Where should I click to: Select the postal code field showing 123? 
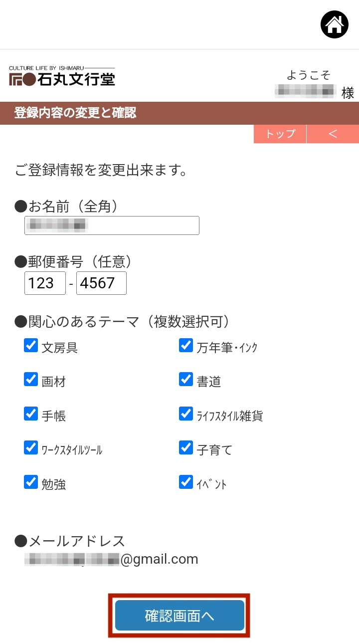click(x=45, y=283)
